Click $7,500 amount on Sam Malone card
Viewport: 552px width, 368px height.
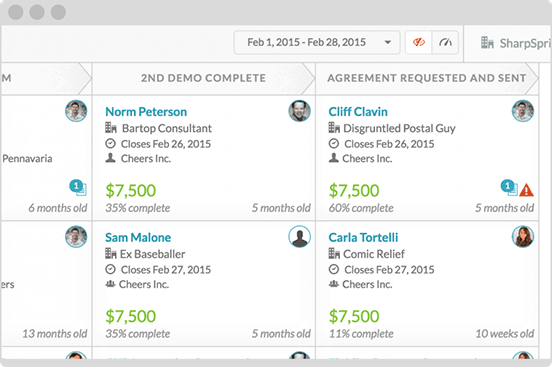[131, 316]
